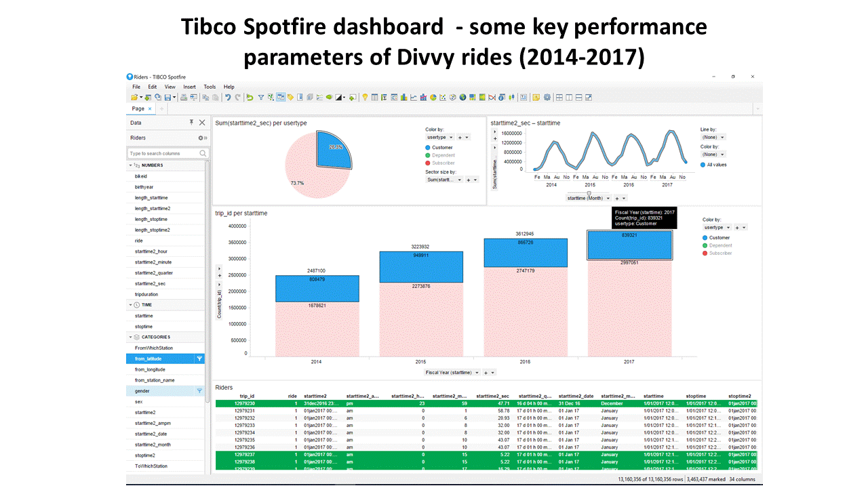
Task: Create a new bar chart visualization
Action: (x=404, y=97)
